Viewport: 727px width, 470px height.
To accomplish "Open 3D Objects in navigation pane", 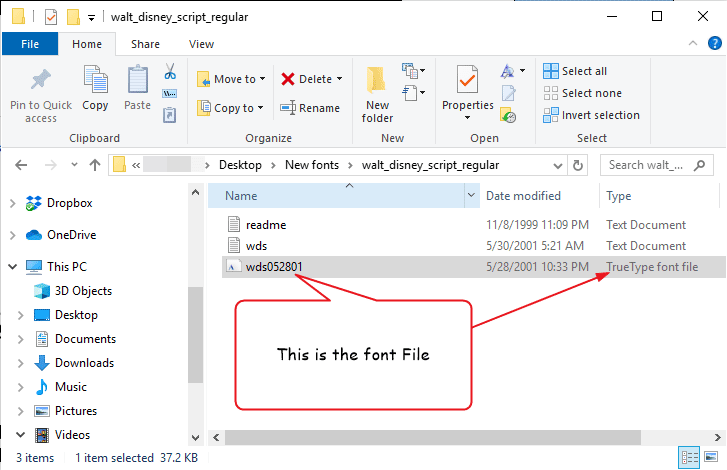I will 73,291.
